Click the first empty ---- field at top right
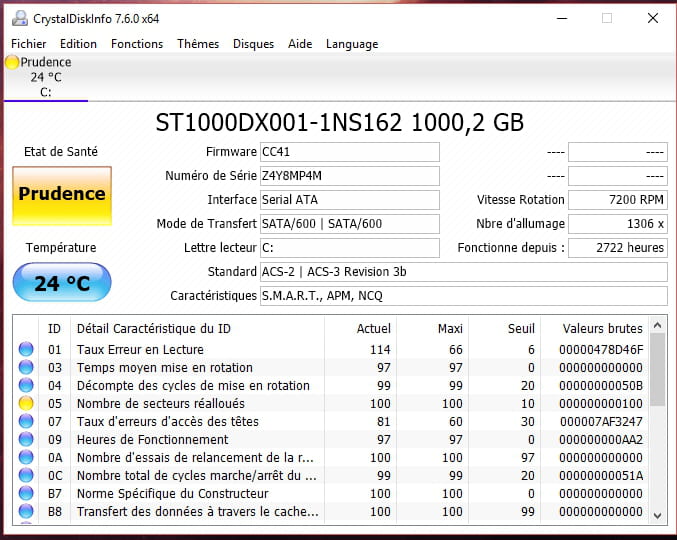 pyautogui.click(x=618, y=152)
